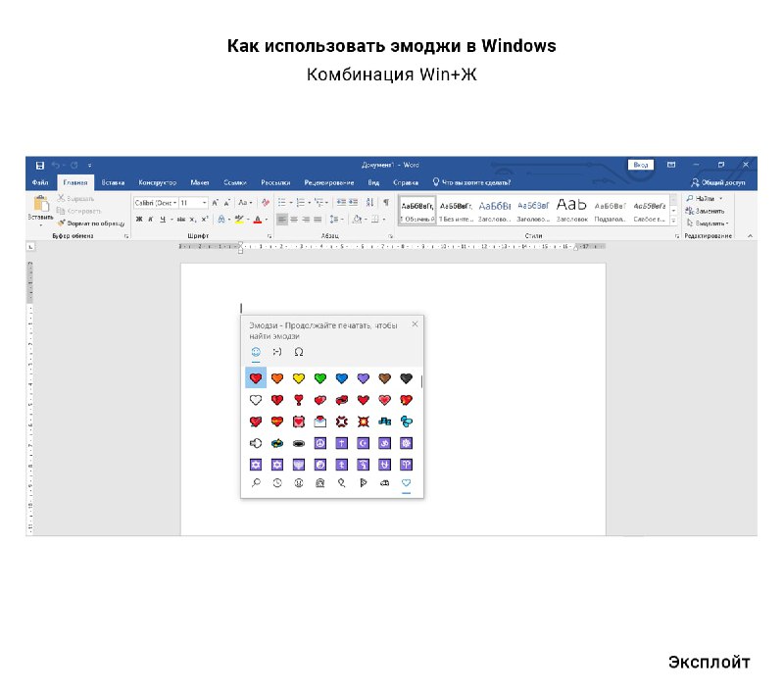Image resolution: width=784 pixels, height=695 pixels.
Task: Switch to the Omega symbols tab
Action: [299, 351]
